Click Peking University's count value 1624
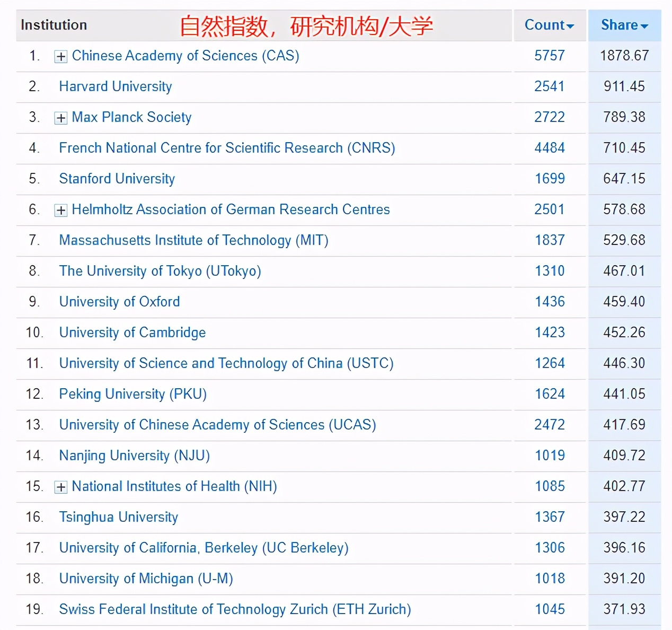The width and height of the screenshot is (672, 630). [x=550, y=394]
